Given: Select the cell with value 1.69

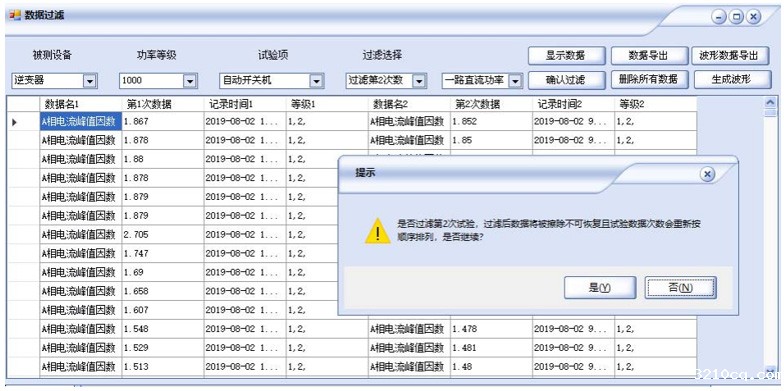Looking at the screenshot, I should point(162,272).
